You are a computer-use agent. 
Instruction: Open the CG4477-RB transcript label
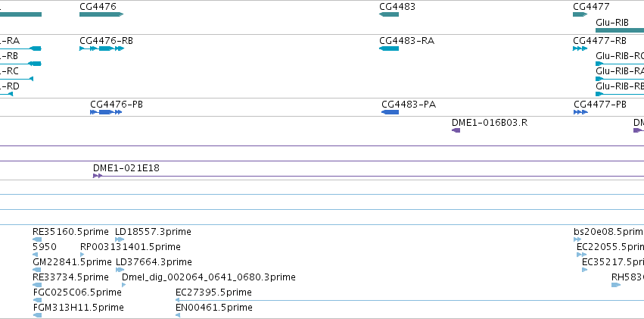(599, 41)
